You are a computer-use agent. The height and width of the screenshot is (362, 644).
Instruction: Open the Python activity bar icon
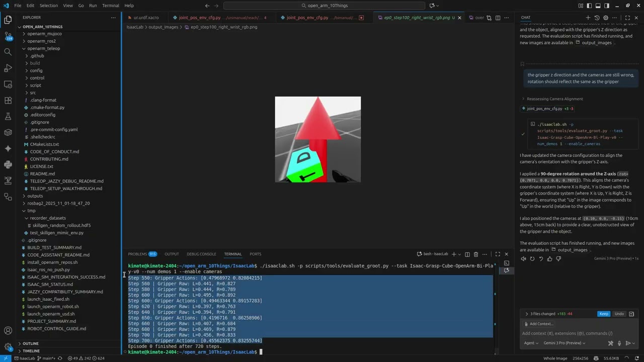click(8, 164)
